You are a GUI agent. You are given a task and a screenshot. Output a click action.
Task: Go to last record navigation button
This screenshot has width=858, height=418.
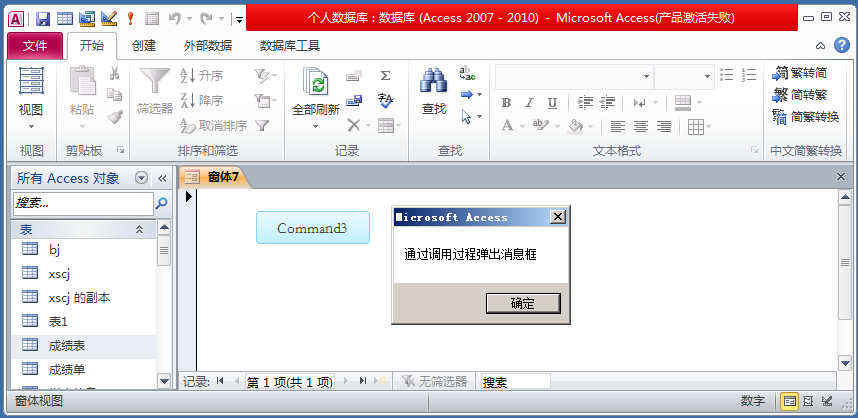click(363, 381)
